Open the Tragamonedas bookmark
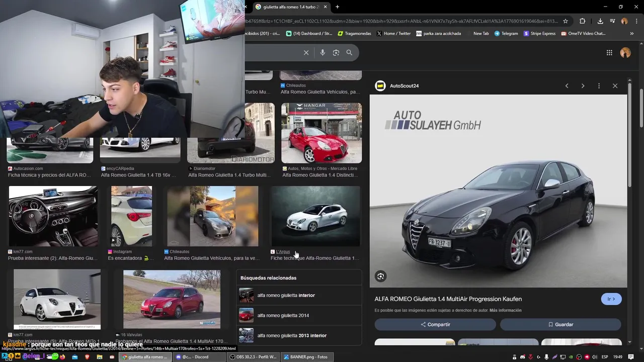Viewport: 644px width, 362px height. point(355,34)
